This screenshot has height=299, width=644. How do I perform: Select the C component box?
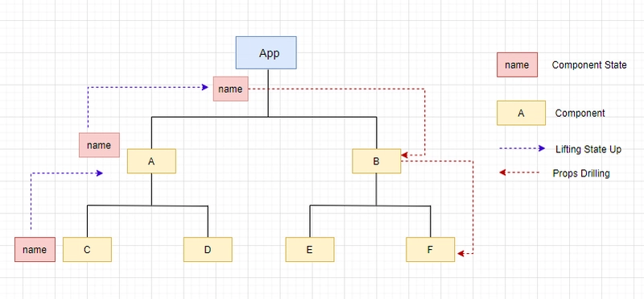[x=87, y=249]
